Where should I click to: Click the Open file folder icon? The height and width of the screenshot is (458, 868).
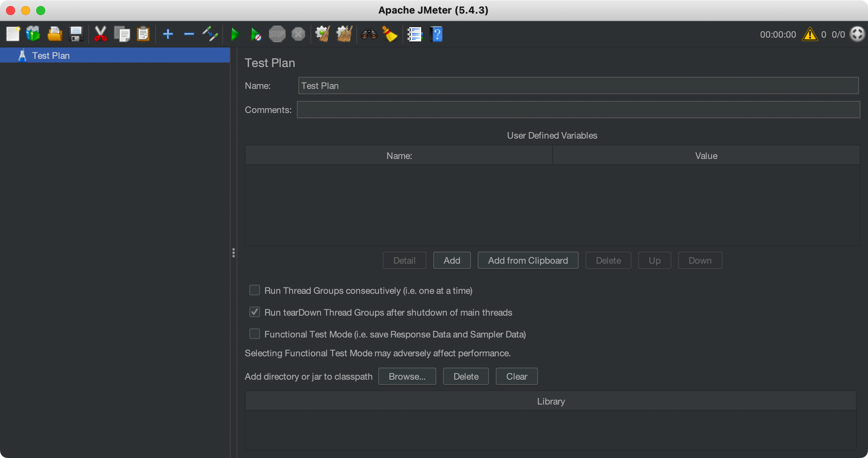point(55,34)
